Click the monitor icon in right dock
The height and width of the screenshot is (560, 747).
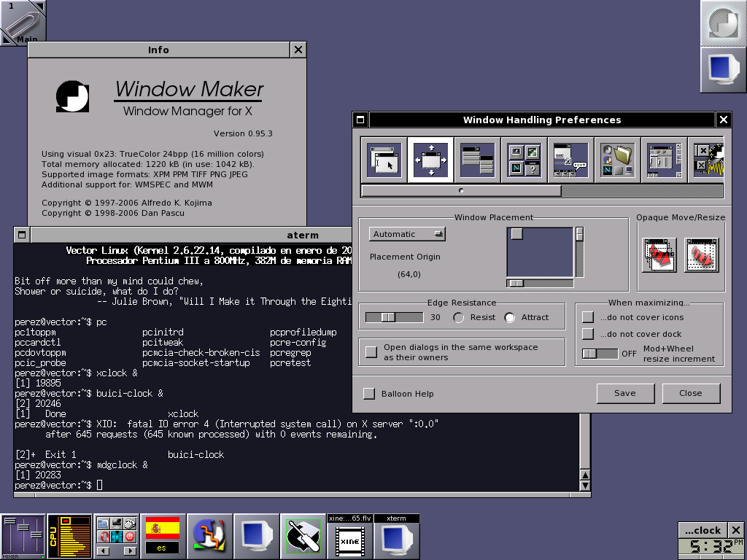click(724, 69)
